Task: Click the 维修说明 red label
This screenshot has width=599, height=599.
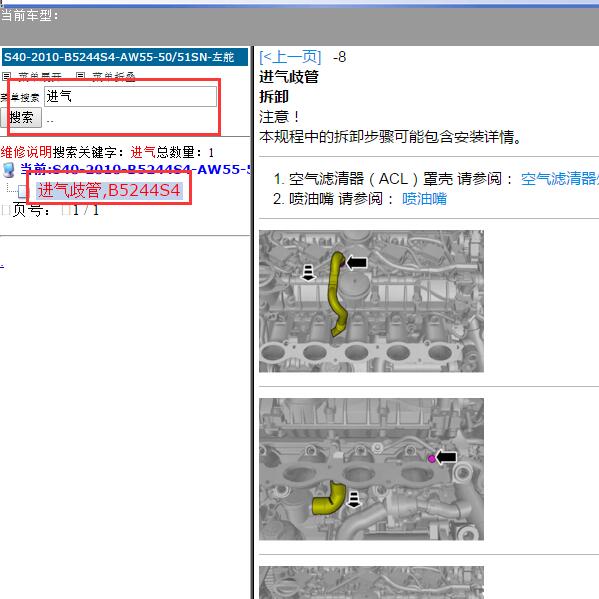Action: tap(26, 152)
